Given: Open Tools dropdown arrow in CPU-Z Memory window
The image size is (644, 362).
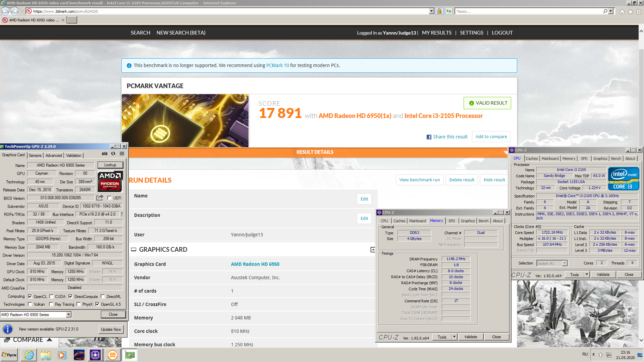Looking at the screenshot, I should 454,337.
